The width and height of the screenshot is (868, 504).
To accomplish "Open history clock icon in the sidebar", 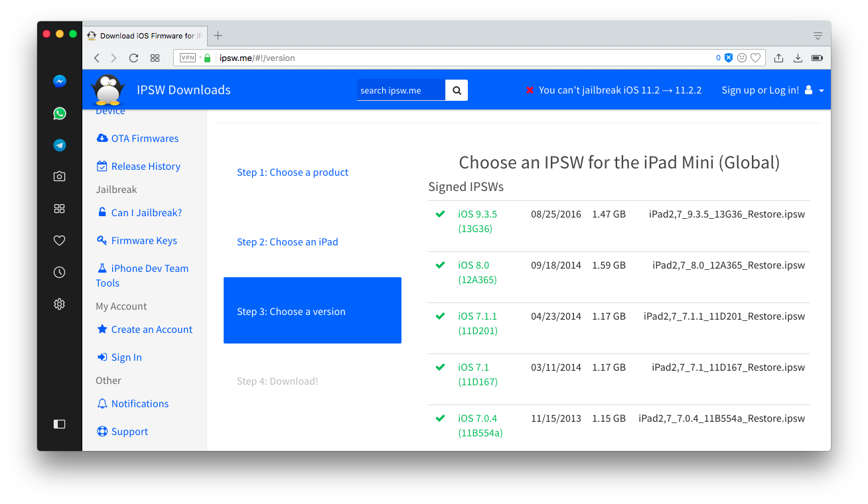I will point(60,272).
